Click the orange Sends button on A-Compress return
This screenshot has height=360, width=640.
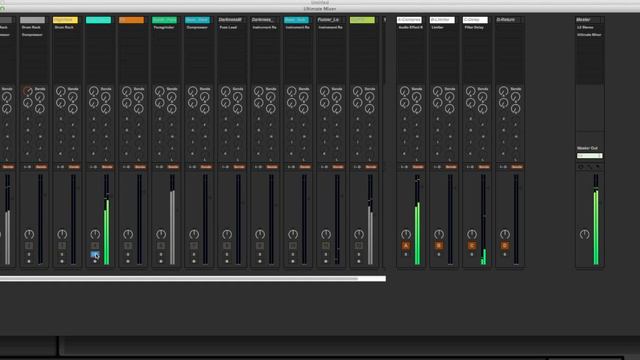(418, 167)
